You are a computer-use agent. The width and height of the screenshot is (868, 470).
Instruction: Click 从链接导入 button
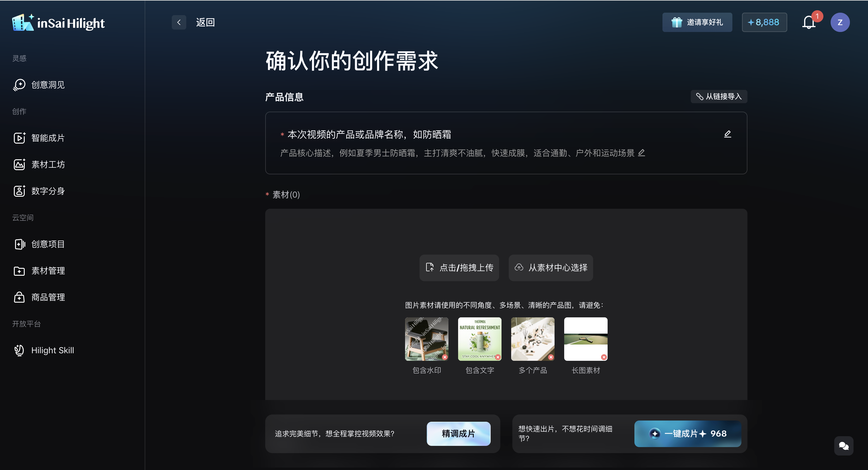tap(719, 97)
